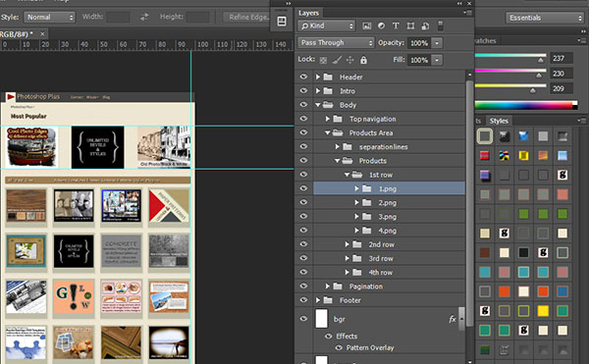The height and width of the screenshot is (364, 589).
Task: Open the Pass Through blend mode dropdown
Action: (x=336, y=42)
